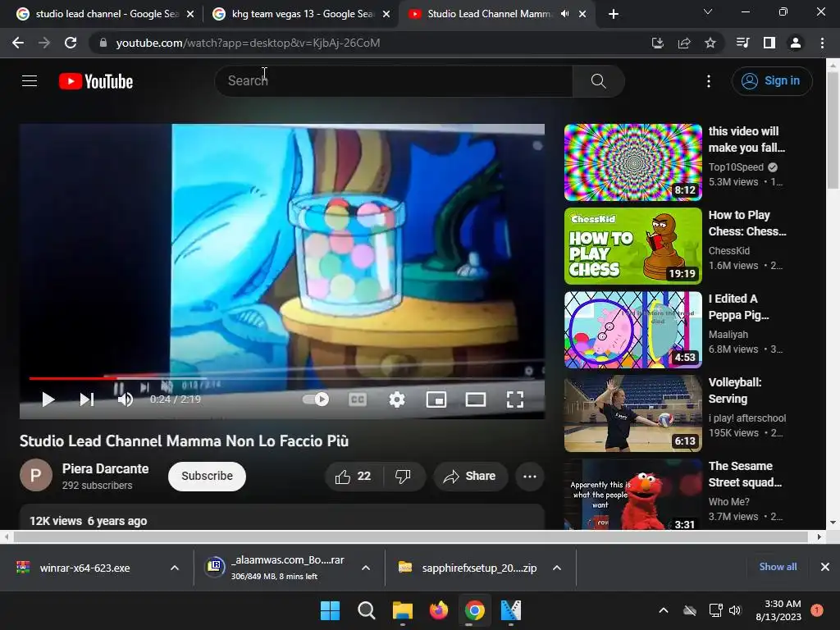Sign in to YouTube
Image resolution: width=840 pixels, height=630 pixels.
click(x=771, y=81)
